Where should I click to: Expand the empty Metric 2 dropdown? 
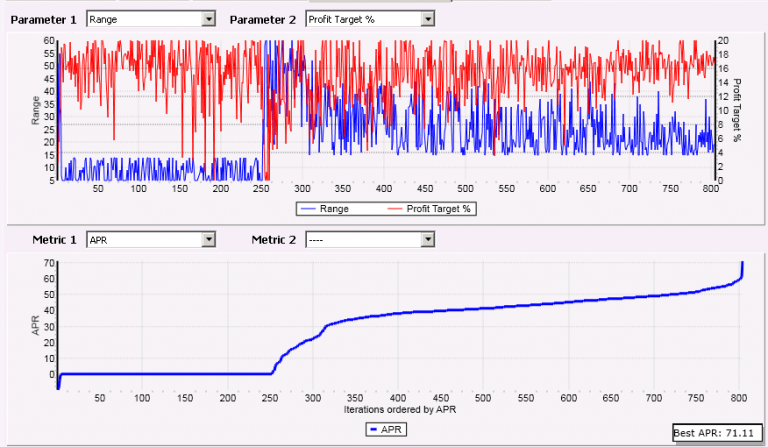coord(427,239)
